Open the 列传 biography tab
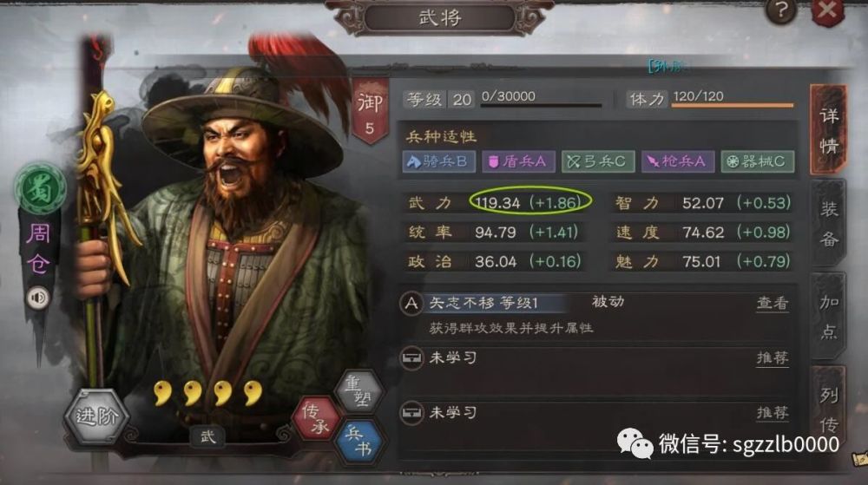 [829, 410]
